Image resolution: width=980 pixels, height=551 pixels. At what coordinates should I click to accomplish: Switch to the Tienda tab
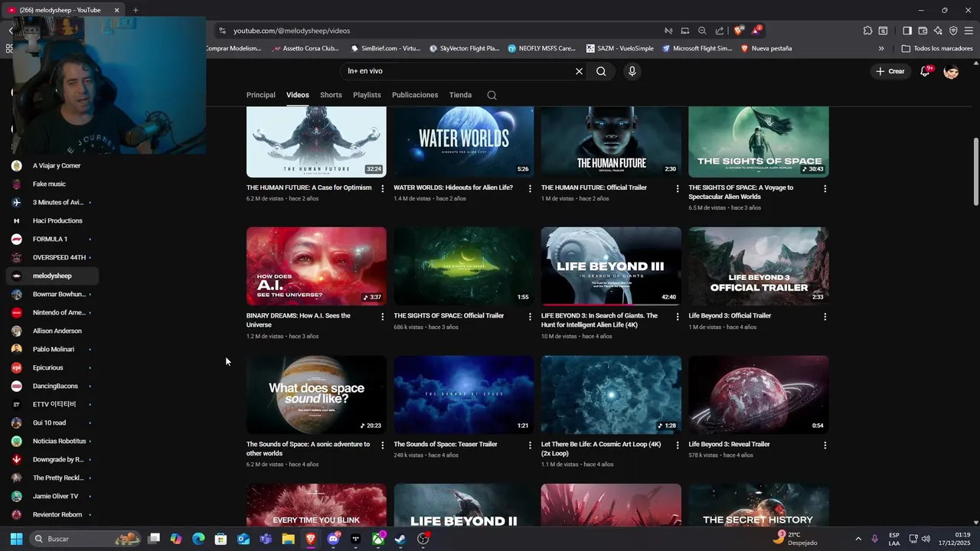click(x=460, y=95)
